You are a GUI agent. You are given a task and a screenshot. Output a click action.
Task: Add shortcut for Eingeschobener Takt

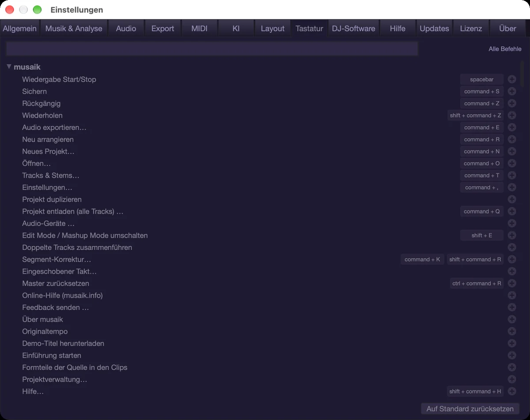[x=512, y=271]
